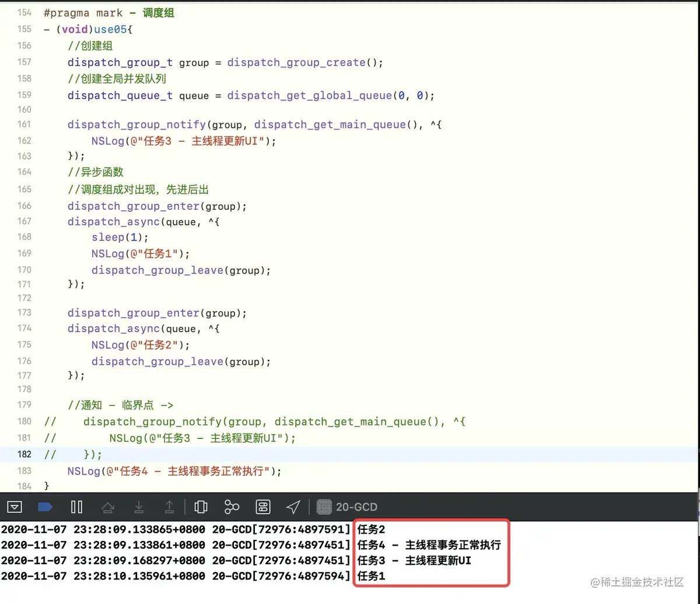
Task: Click the NSLog 任务4 statement on line 183
Action: (x=174, y=471)
